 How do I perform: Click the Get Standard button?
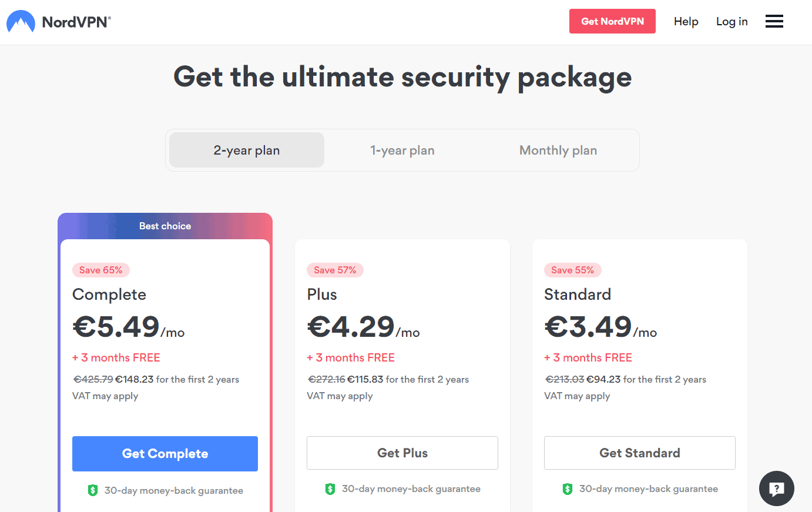pos(640,453)
